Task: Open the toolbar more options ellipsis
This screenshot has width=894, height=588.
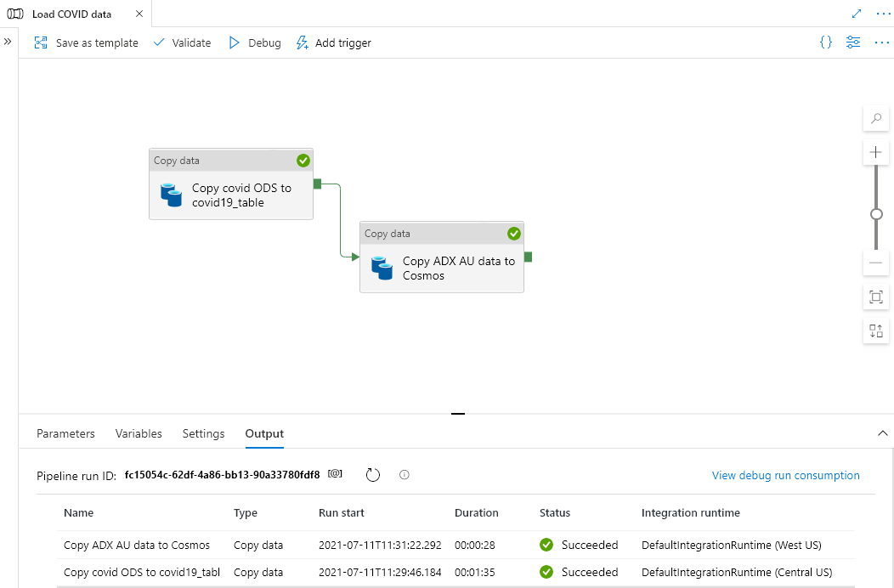Action: 881,42
